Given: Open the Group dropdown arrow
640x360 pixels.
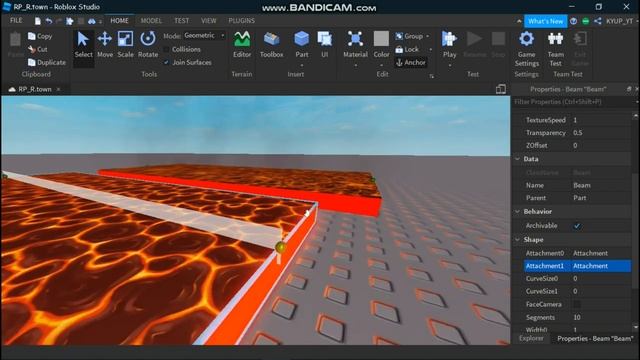Looking at the screenshot, I should tap(427, 36).
